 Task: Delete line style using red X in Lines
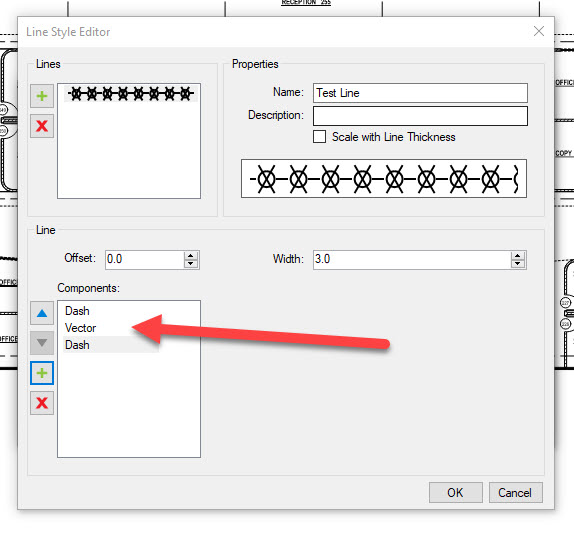pos(42,126)
